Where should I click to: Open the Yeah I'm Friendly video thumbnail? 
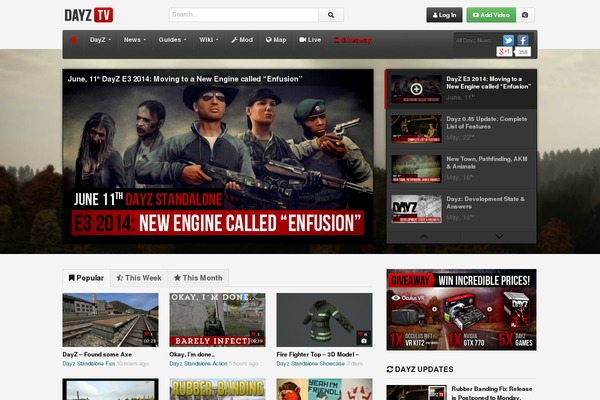(324, 389)
